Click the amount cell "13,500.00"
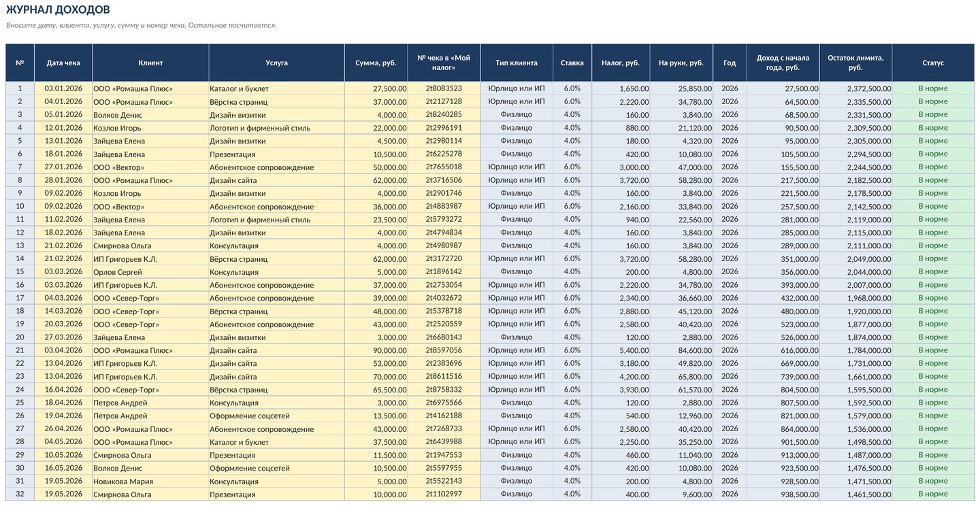980x506 pixels. pyautogui.click(x=376, y=416)
